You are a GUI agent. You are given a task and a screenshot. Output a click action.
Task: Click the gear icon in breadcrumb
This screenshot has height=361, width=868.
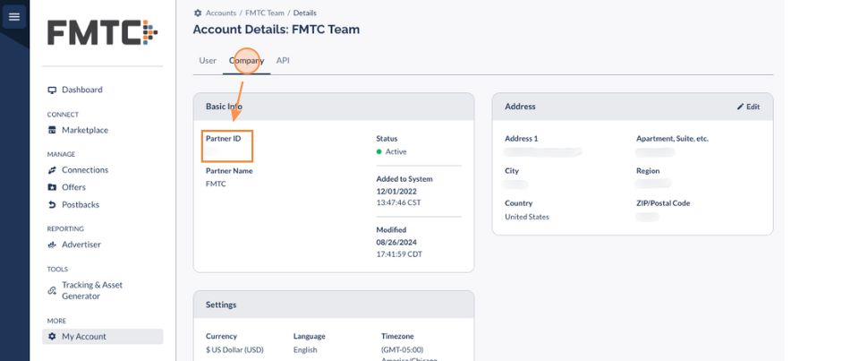coord(198,13)
